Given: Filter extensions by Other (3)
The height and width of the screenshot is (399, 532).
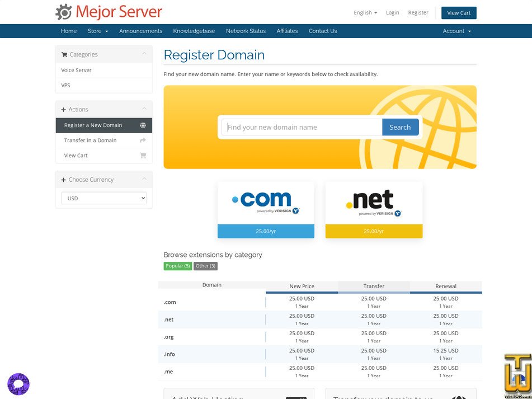Looking at the screenshot, I should [206, 266].
